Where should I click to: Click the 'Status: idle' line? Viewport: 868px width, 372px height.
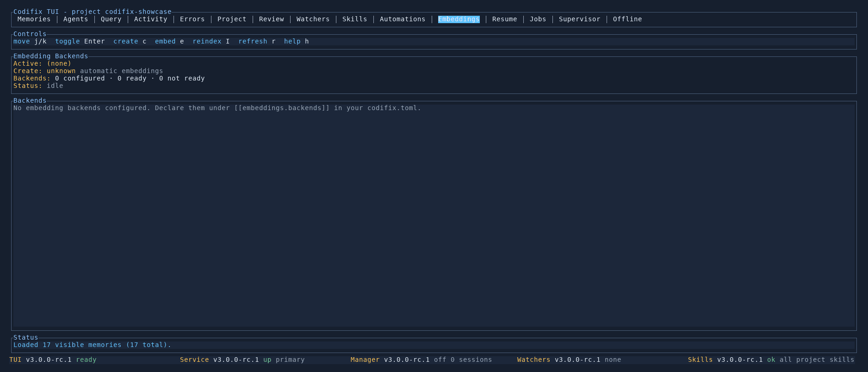click(38, 86)
